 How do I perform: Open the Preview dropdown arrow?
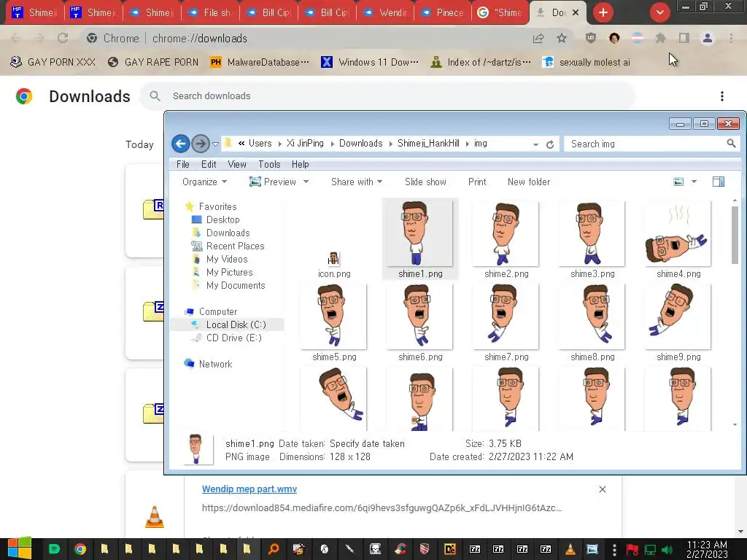click(306, 182)
